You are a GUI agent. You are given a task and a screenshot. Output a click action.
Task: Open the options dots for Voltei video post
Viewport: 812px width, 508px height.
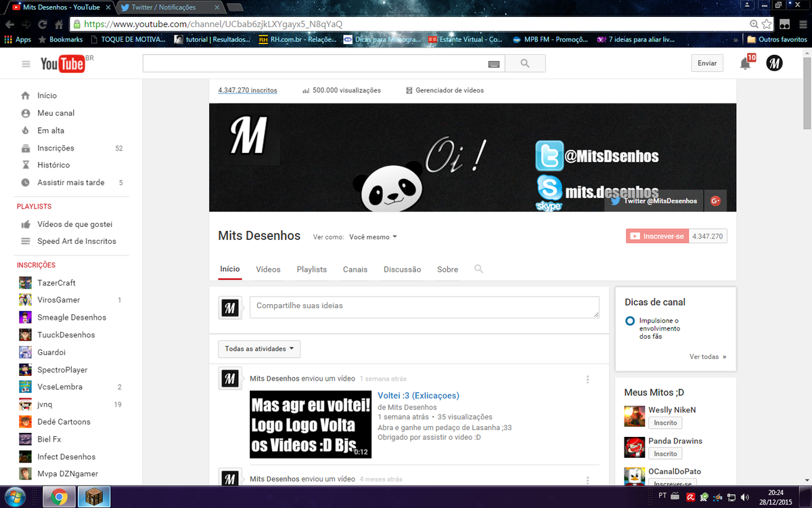tap(587, 379)
